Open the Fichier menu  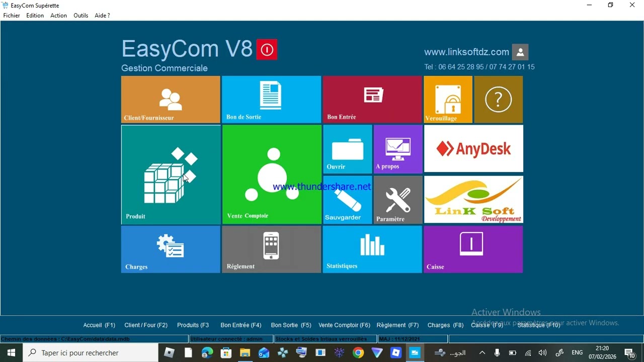(12, 16)
